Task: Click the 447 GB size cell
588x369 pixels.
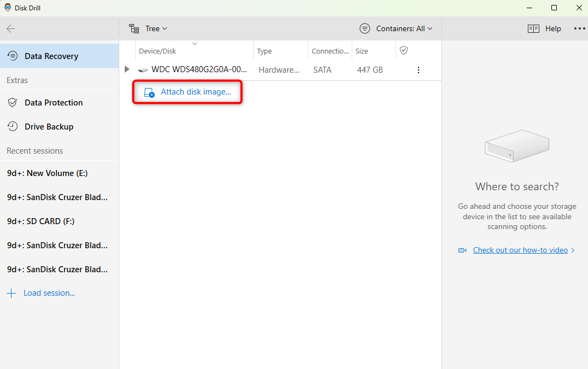Action: (x=370, y=69)
